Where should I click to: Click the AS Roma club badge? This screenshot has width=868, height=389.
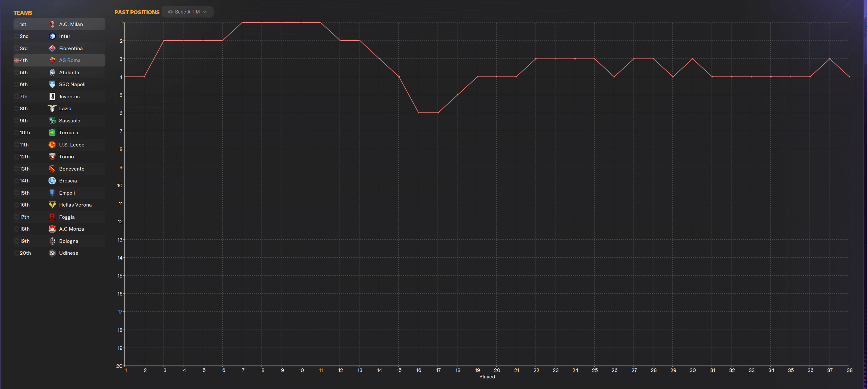[52, 60]
